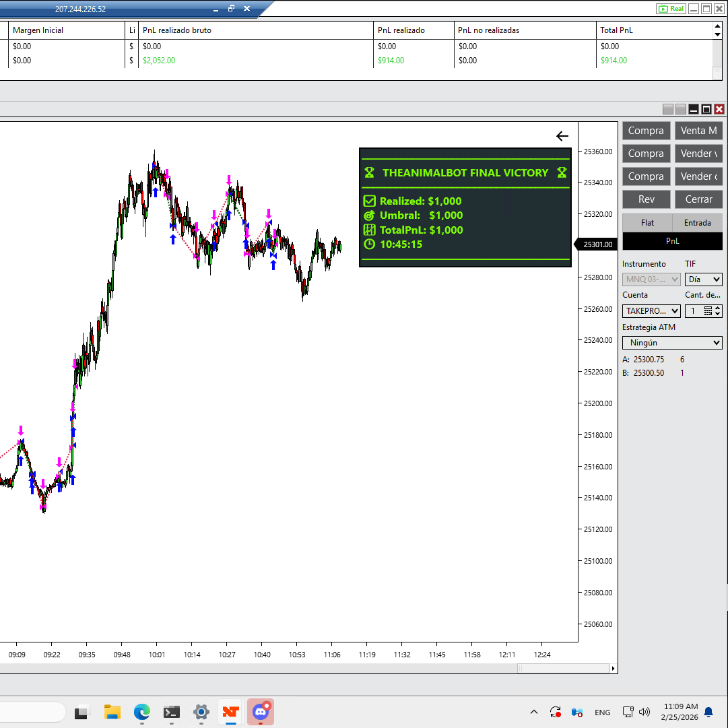Viewport: 728px width, 728px height.
Task: Click remote session 207.244.226.52 title
Action: pos(80,9)
